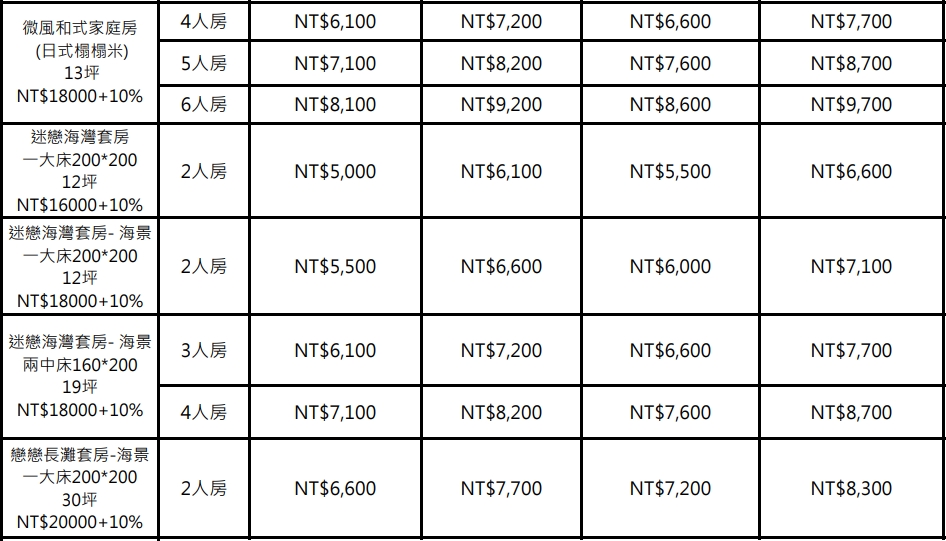This screenshot has height=541, width=946.
Task: Click the NT$7,600 price in the bottom 4人房 row
Action: pos(670,412)
